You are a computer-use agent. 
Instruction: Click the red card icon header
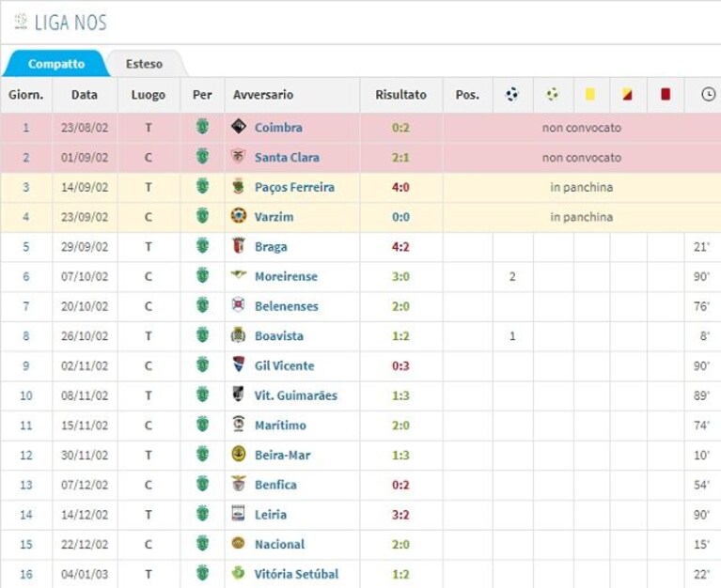click(665, 94)
